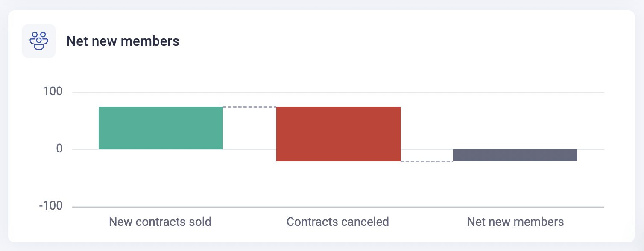Click the 'Net new members' x-axis label

pyautogui.click(x=515, y=222)
